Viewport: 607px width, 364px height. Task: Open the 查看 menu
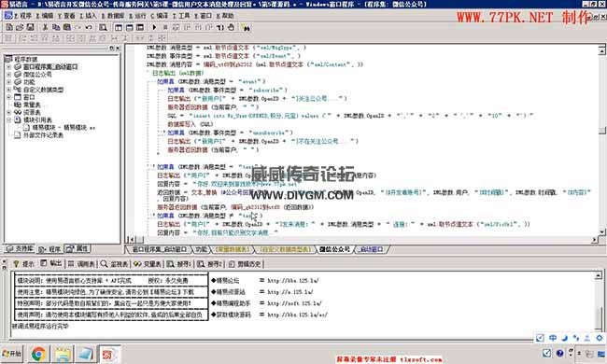coord(66,16)
